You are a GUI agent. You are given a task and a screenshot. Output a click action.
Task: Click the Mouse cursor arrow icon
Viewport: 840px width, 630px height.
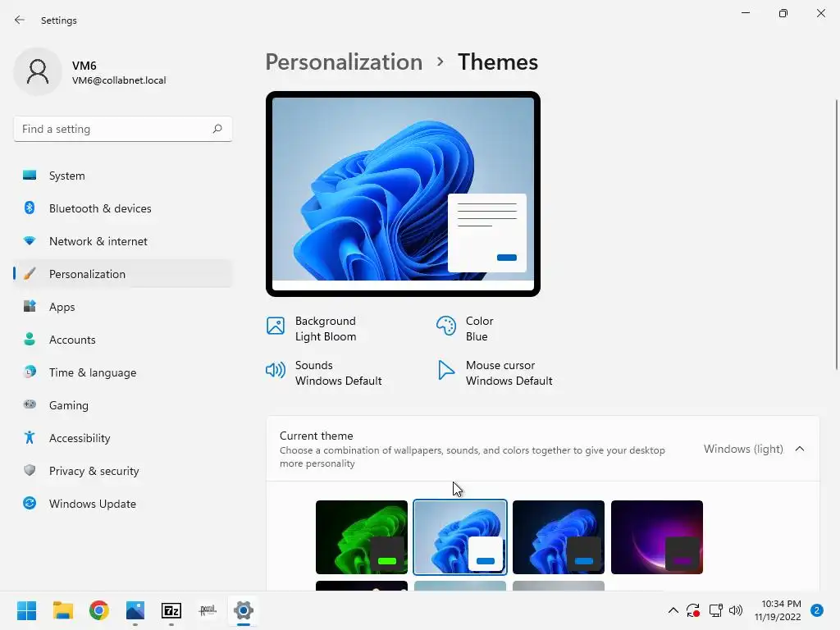[x=445, y=370]
